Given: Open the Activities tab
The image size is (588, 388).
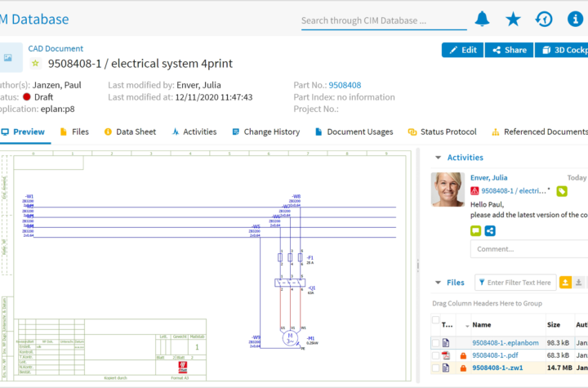Looking at the screenshot, I should click(194, 132).
